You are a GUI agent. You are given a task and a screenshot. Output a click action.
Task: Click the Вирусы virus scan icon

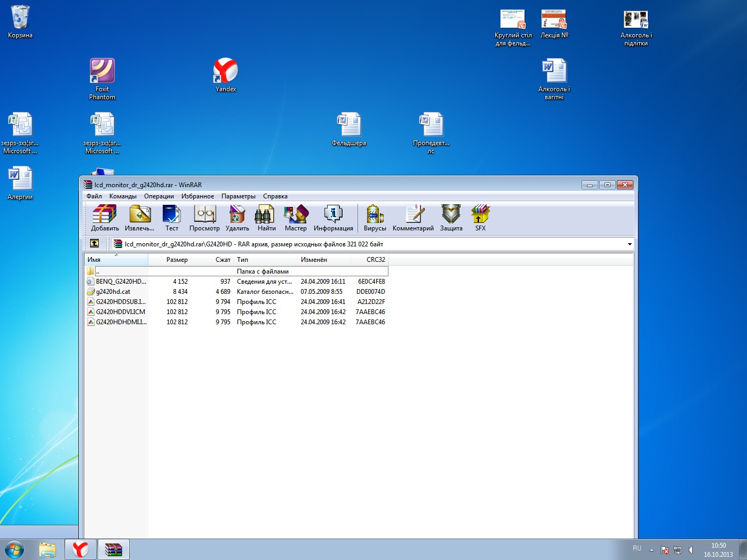point(375,218)
